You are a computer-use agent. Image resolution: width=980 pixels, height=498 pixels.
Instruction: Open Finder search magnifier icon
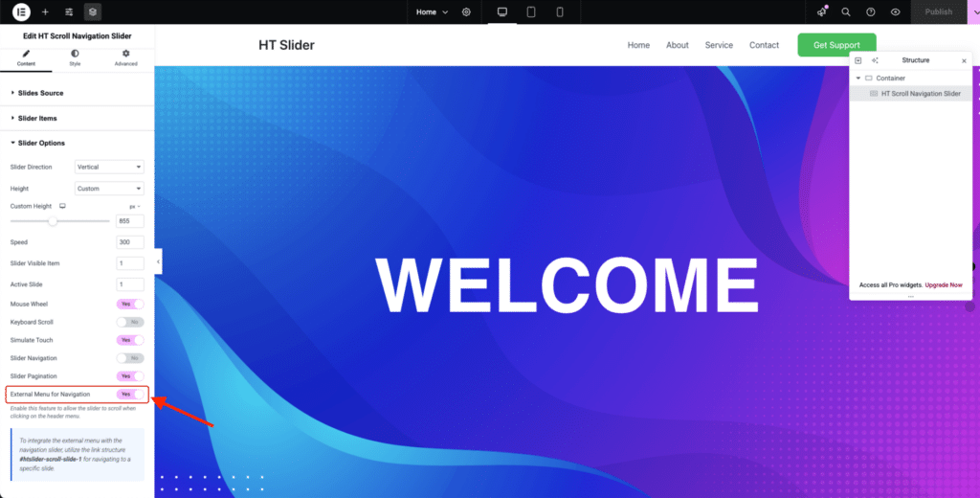[845, 11]
